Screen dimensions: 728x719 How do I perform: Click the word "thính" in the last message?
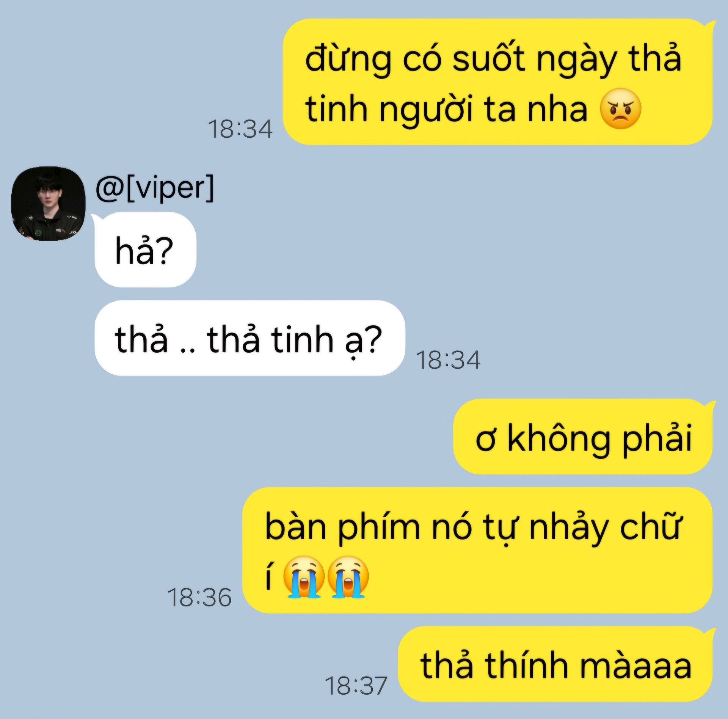click(526, 665)
